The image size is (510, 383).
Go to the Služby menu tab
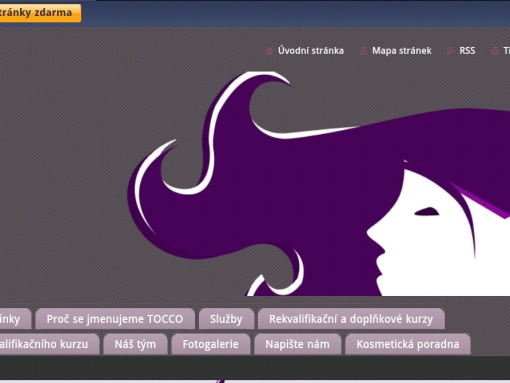tap(226, 319)
